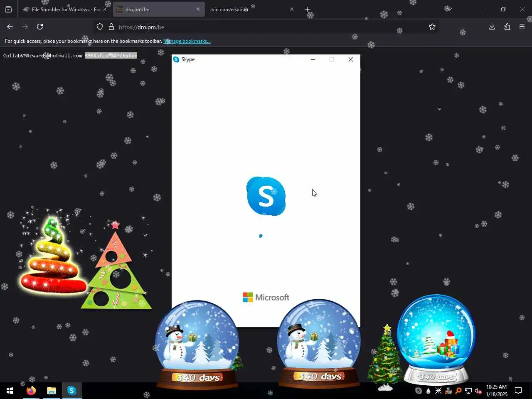This screenshot has height=399, width=532.
Task: Open magnifier tray icon
Action: (x=458, y=391)
